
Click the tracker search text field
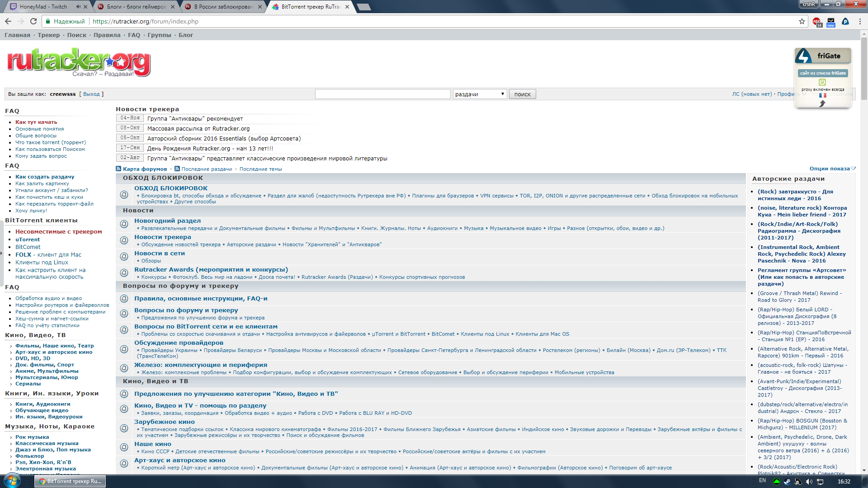click(383, 94)
